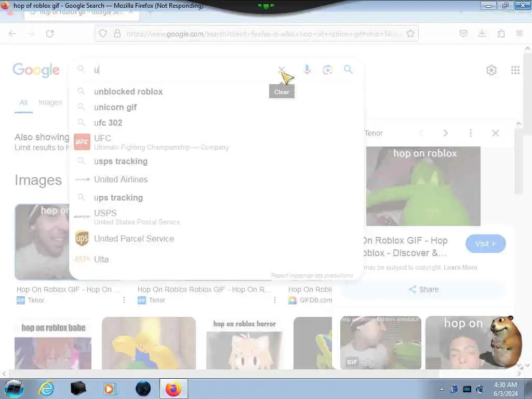This screenshot has height=399, width=532.
Task: Choose the United Airlines suggestion
Action: pyautogui.click(x=216, y=179)
